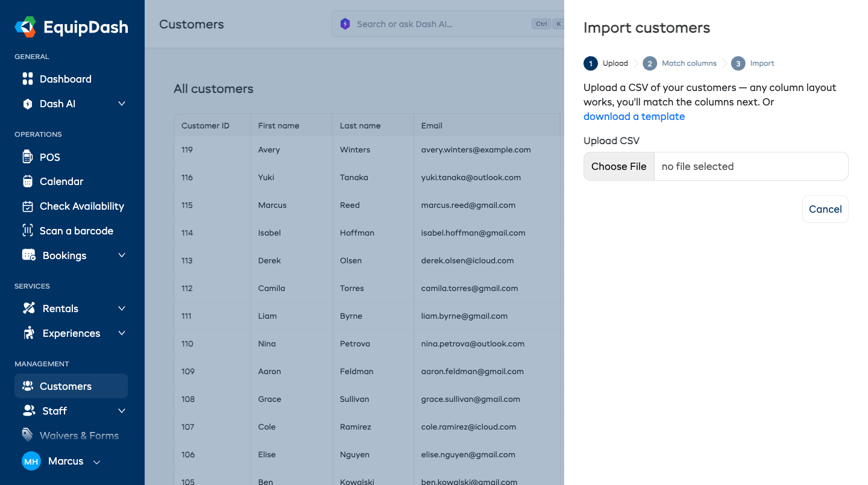
Task: Click the Choose File button
Action: coord(619,166)
